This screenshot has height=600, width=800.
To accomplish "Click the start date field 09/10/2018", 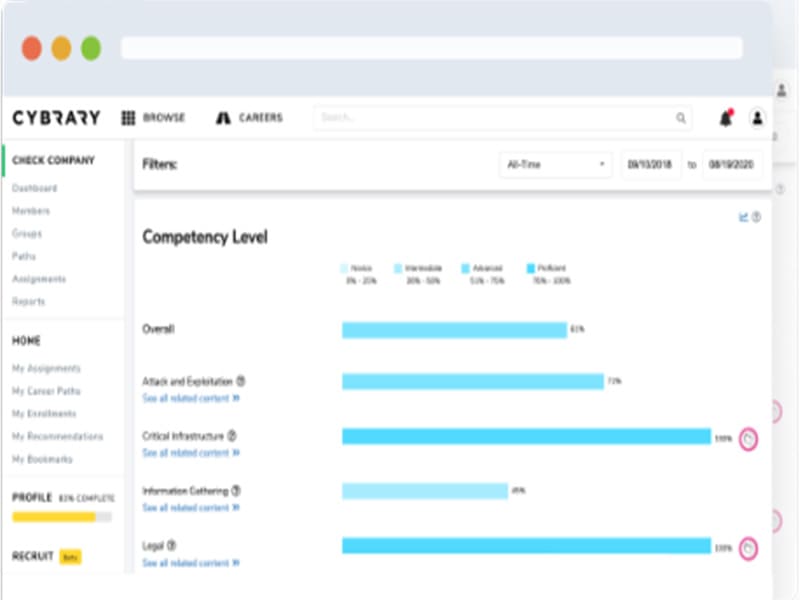I will (x=650, y=165).
